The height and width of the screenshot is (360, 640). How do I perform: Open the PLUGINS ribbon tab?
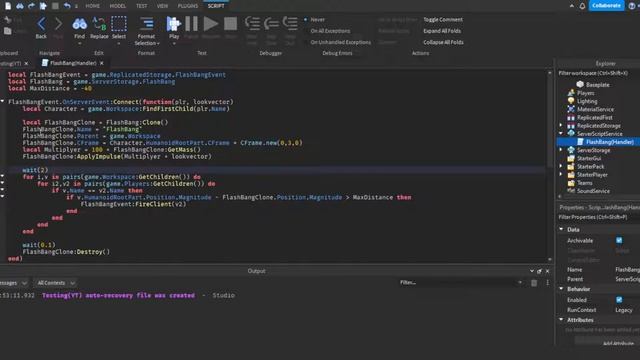click(188, 6)
